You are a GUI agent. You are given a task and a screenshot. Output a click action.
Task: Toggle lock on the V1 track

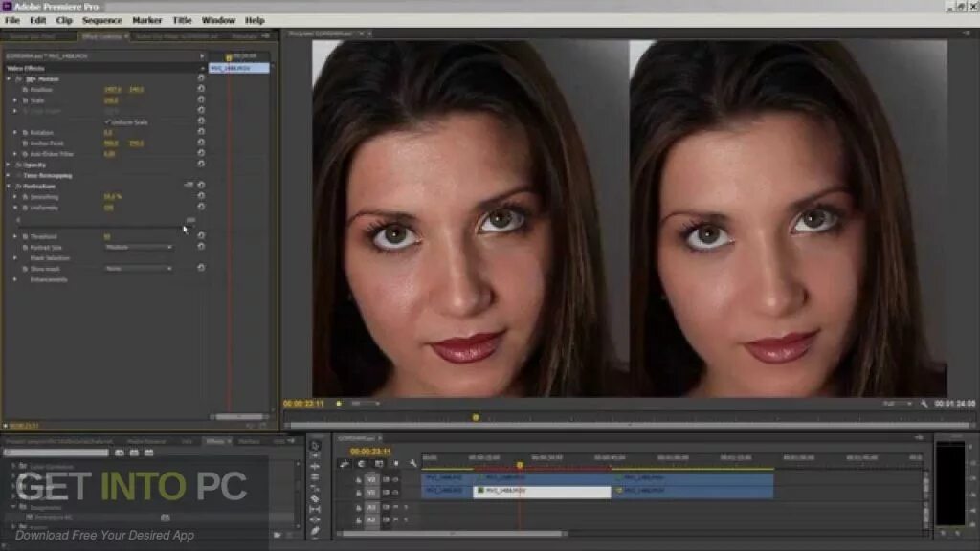359,493
